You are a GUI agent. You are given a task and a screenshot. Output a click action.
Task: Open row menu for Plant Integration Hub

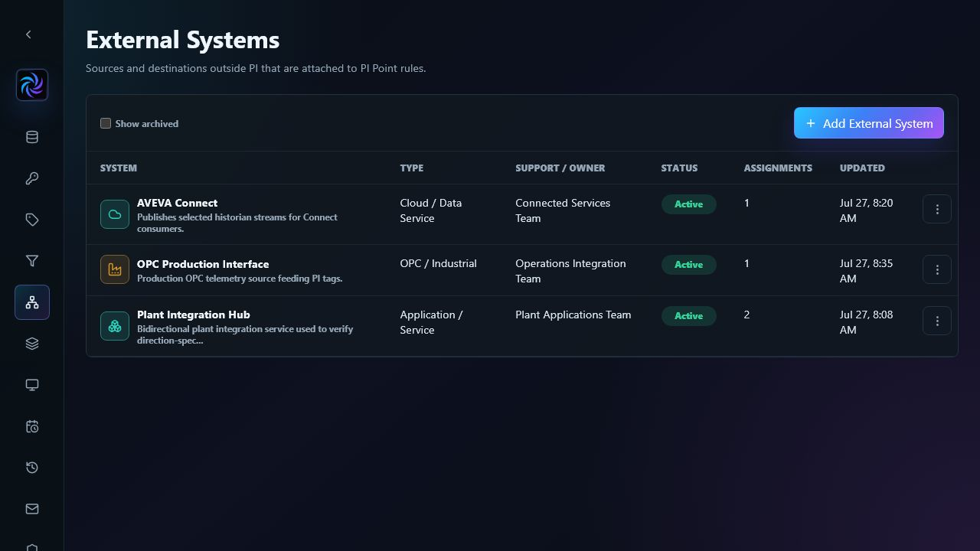coord(937,321)
